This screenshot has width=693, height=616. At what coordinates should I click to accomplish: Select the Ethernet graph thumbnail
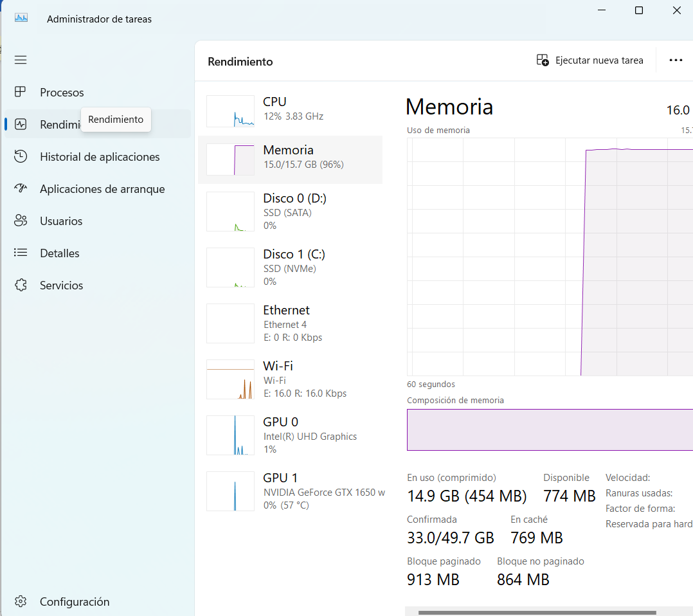[x=230, y=323]
